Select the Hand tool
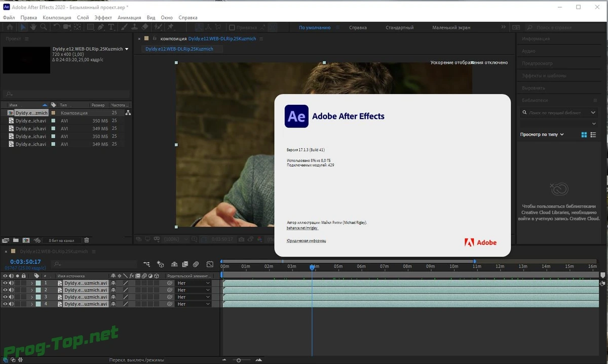 point(33,27)
